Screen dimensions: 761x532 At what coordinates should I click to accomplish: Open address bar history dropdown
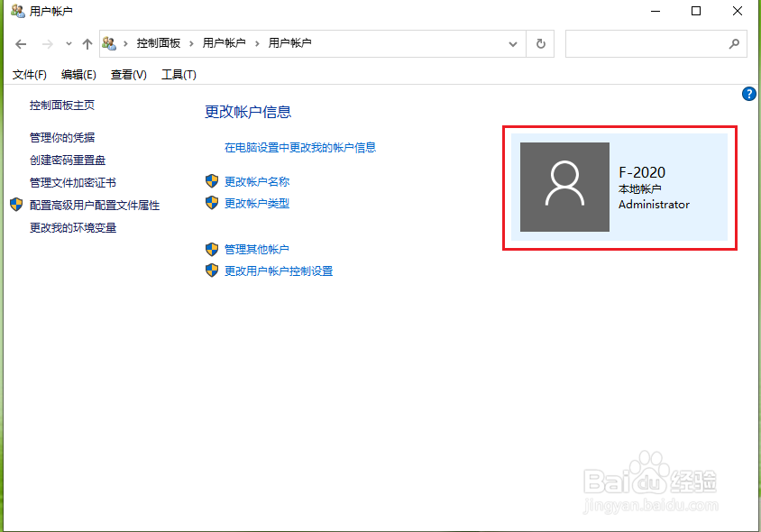click(512, 44)
